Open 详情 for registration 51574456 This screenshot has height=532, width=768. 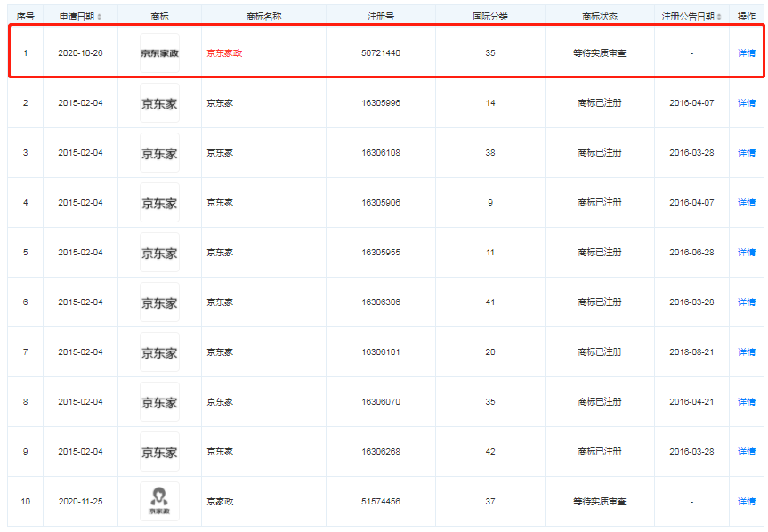point(747,501)
